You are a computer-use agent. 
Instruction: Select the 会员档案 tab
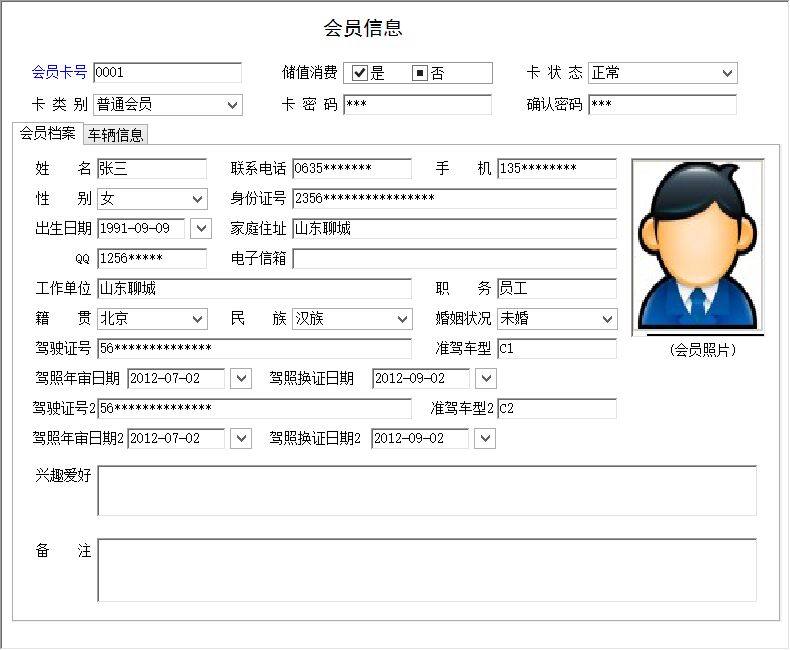click(47, 133)
